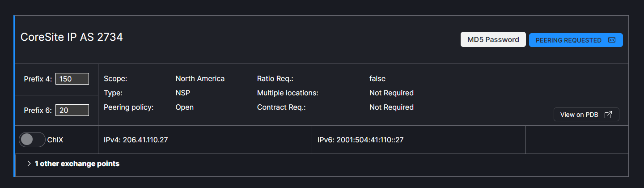Click the CoreSite IP AS 2734 heading
Screen dimensions: 644x188
tap(72, 38)
